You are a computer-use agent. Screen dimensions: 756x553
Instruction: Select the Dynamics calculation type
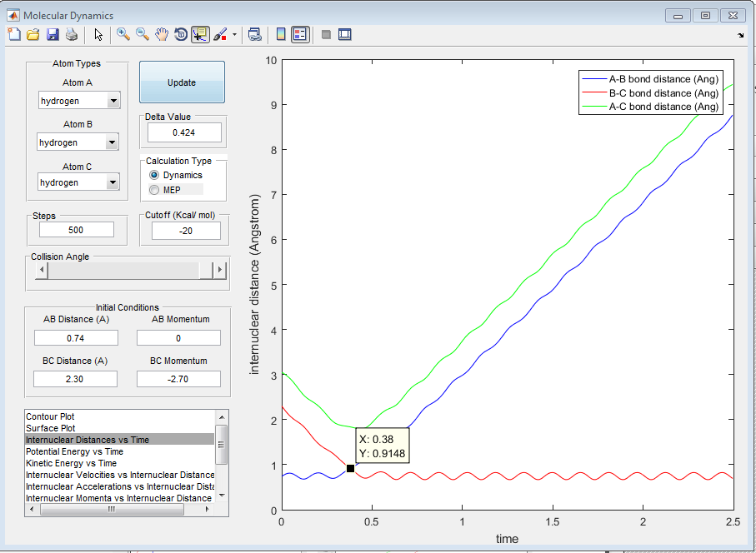point(153,175)
